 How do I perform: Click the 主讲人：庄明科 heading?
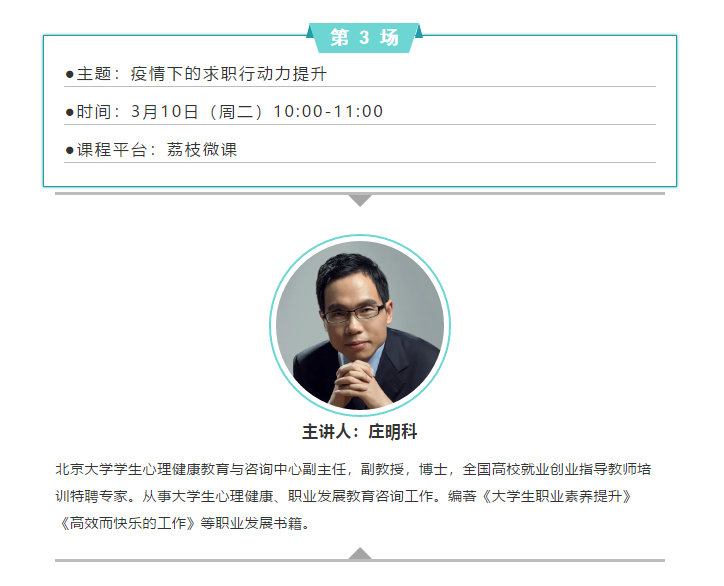click(x=360, y=432)
